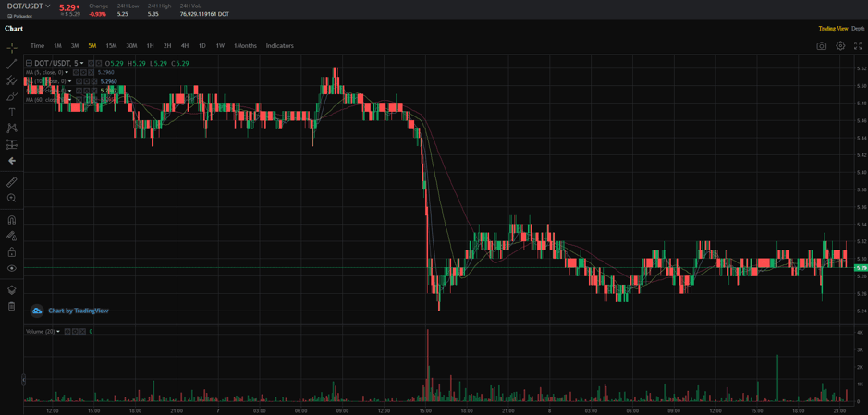Select the Text annotation tool
Screen dimensions: 868x415
pos(12,112)
